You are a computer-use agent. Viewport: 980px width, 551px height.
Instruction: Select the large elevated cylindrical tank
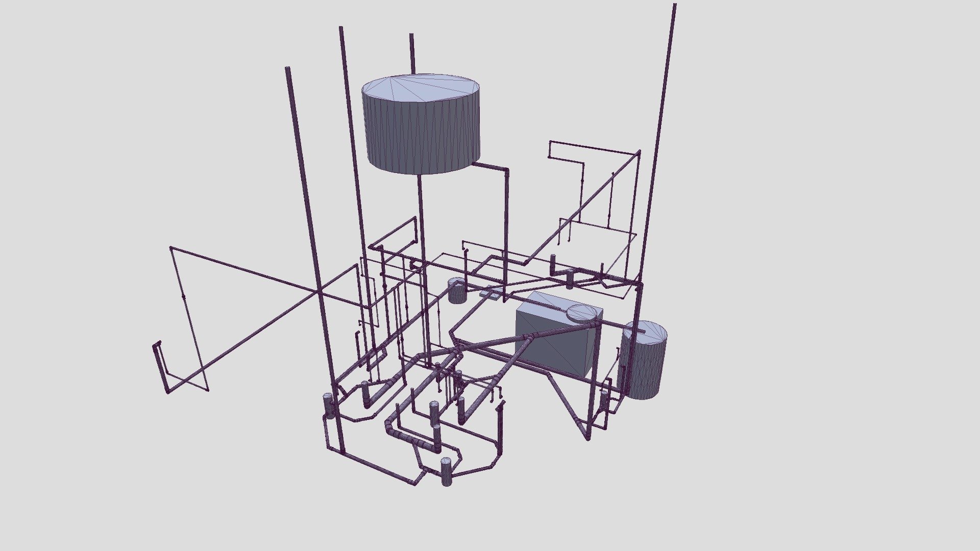pyautogui.click(x=421, y=123)
